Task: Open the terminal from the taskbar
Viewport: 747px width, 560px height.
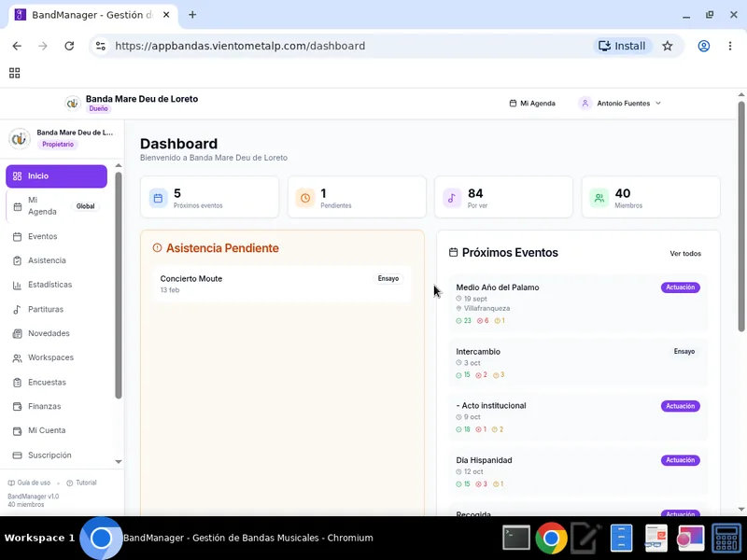Action: (x=516, y=538)
